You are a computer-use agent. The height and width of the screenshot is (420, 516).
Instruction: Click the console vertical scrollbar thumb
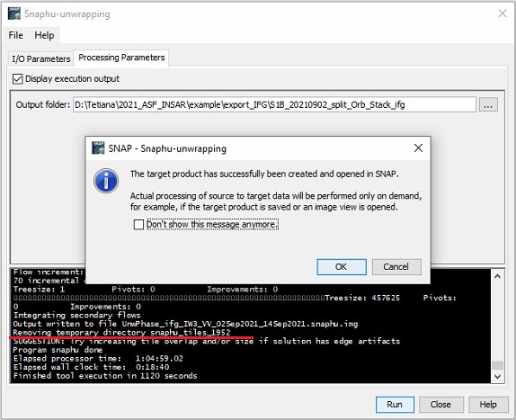(497, 365)
